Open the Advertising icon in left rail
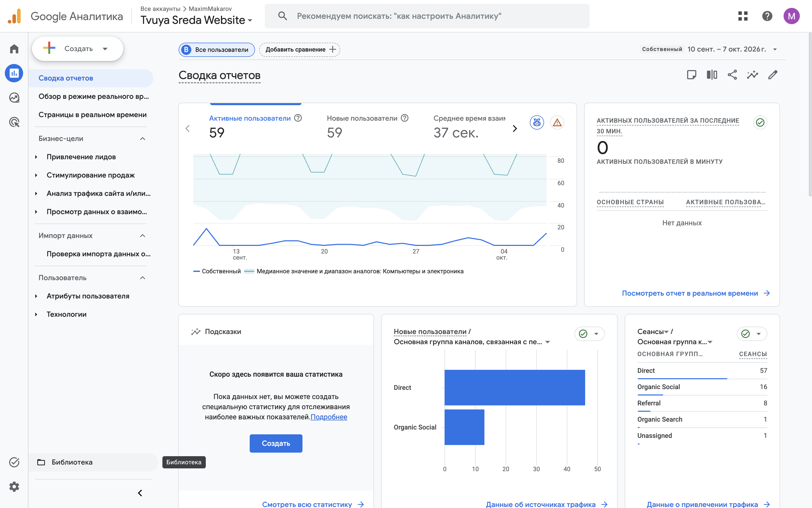812x508 pixels. tap(14, 122)
